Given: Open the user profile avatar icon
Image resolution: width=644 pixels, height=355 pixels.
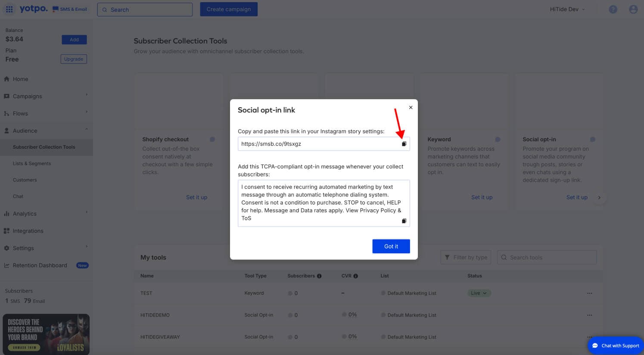Looking at the screenshot, I should [x=633, y=9].
